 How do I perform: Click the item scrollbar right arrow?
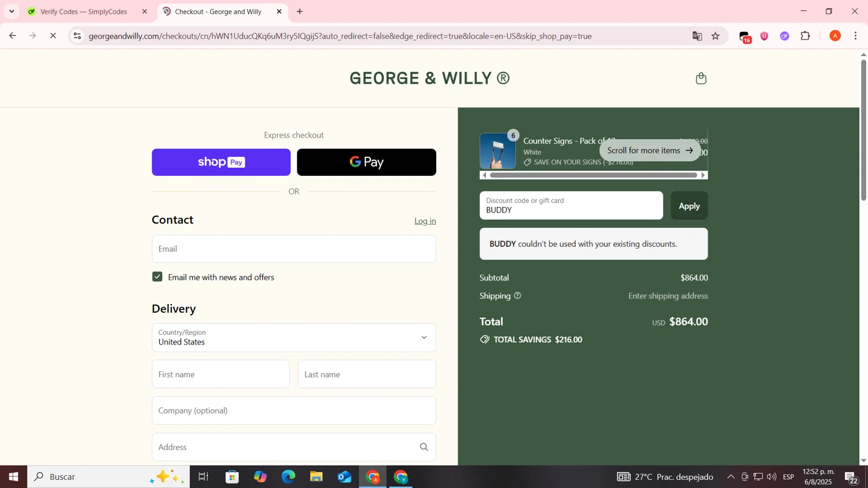(704, 175)
